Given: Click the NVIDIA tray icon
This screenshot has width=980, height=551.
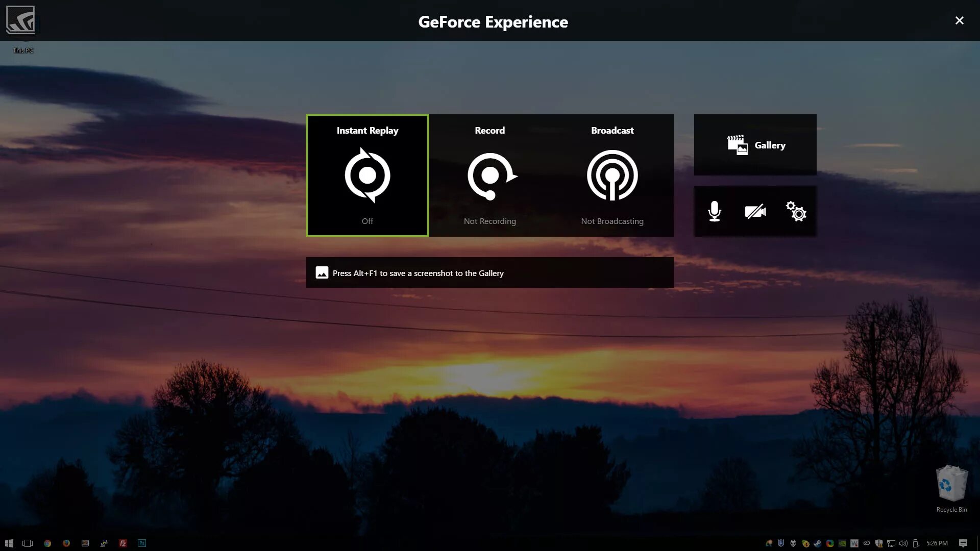Looking at the screenshot, I should tap(842, 543).
